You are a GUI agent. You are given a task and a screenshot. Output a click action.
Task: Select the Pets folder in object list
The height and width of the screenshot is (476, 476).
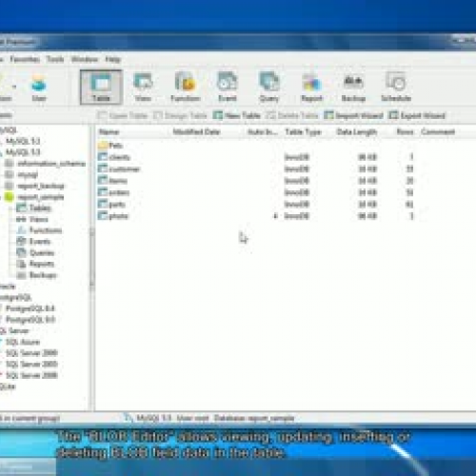[110, 146]
